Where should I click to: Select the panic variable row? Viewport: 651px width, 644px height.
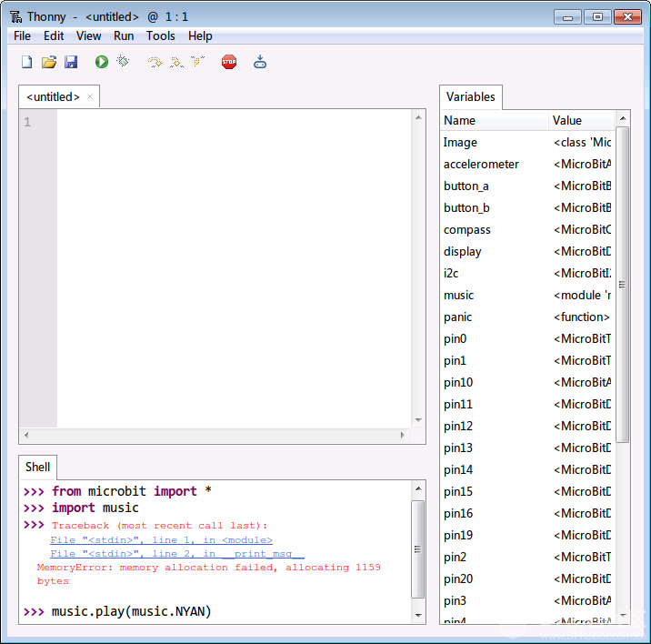527,317
